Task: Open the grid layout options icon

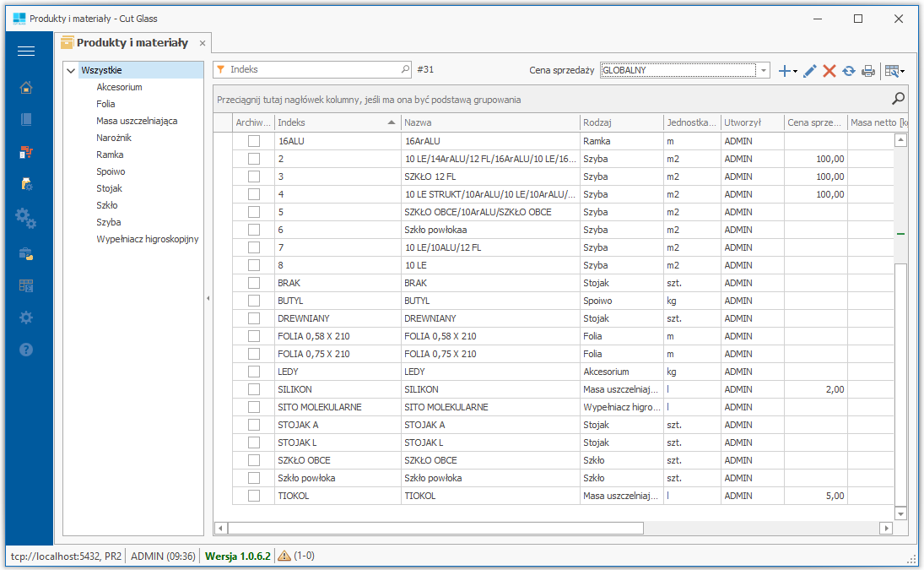Action: coord(894,71)
